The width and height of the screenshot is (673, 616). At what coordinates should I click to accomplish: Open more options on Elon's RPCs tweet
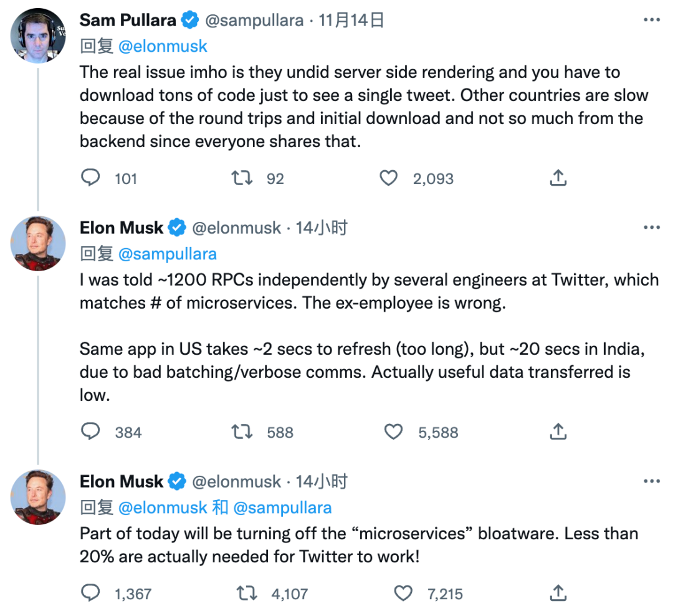[x=651, y=228]
